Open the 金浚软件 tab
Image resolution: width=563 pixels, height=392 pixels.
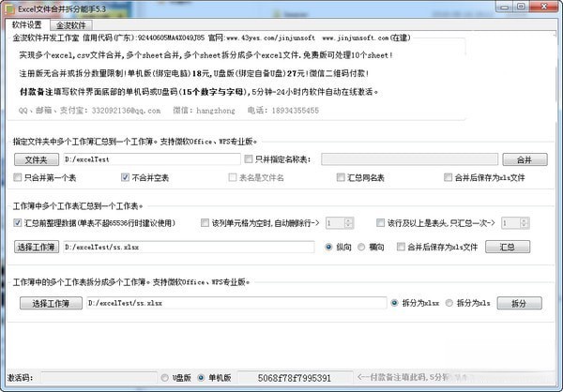71,25
